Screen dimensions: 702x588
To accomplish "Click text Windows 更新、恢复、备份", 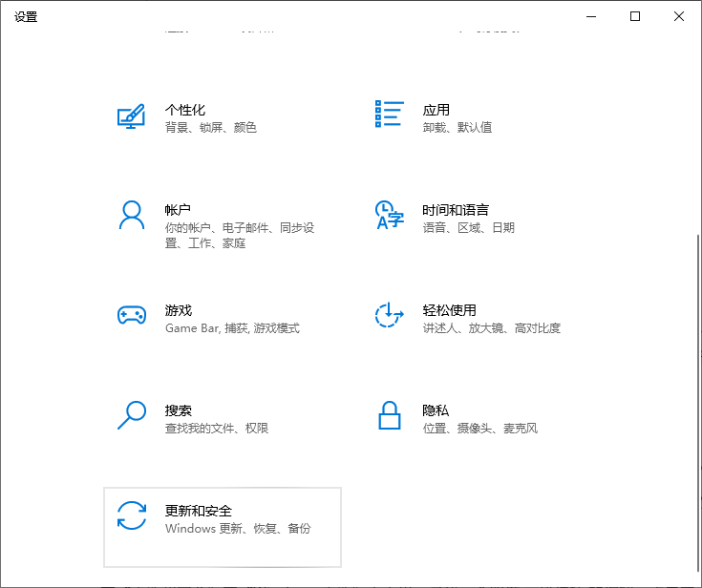I will [x=238, y=529].
